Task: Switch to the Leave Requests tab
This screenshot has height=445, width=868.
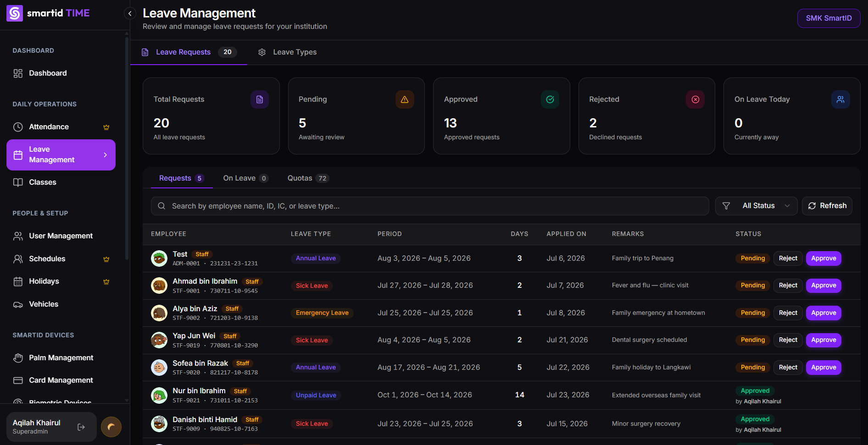Action: point(189,52)
